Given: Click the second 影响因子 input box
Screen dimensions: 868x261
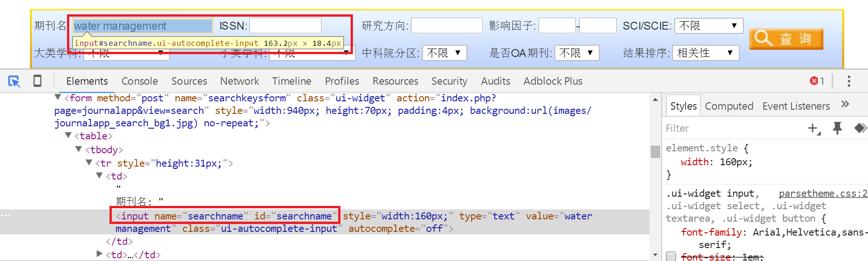Looking at the screenshot, I should click(598, 25).
